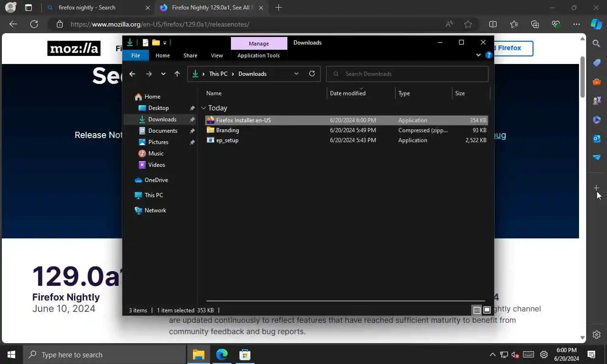The height and width of the screenshot is (364, 607).
Task: Click This PC in the address breadcrumb
Action: pos(218,74)
